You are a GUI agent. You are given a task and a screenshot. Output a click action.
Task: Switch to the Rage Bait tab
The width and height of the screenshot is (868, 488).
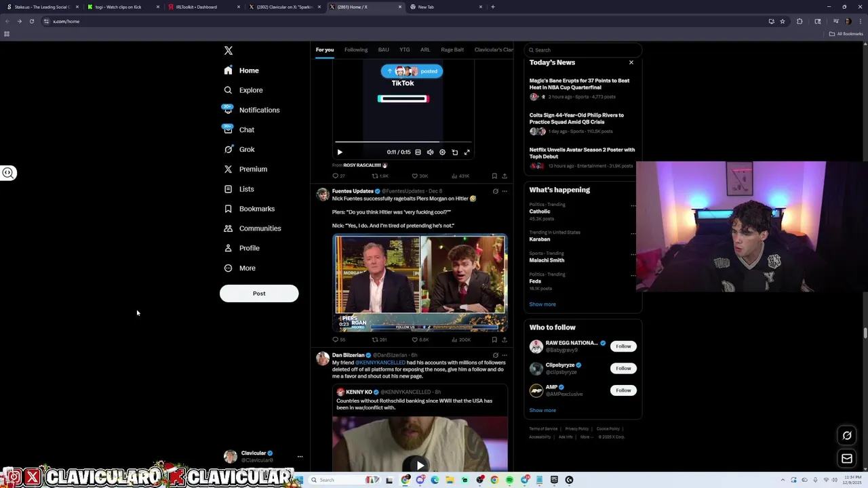pos(452,49)
